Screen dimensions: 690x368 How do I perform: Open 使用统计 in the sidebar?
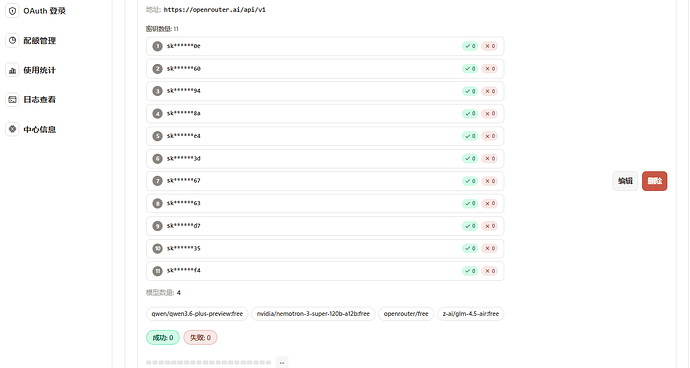click(40, 70)
